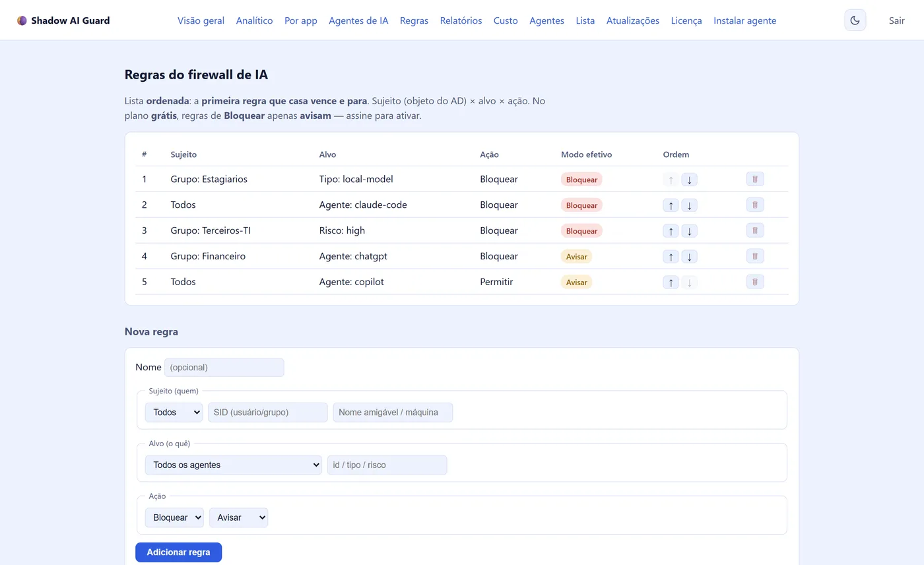Move rule 1 Estagiarios down

pyautogui.click(x=689, y=180)
